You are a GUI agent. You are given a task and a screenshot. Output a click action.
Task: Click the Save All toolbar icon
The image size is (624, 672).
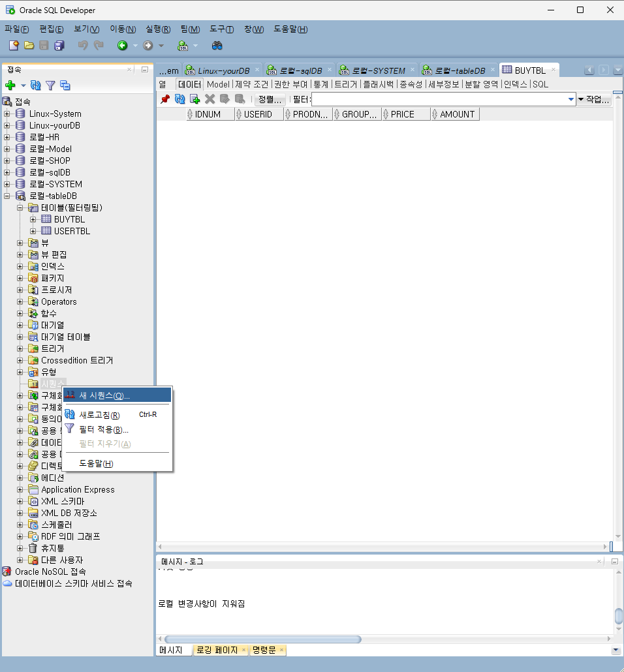[x=59, y=46]
